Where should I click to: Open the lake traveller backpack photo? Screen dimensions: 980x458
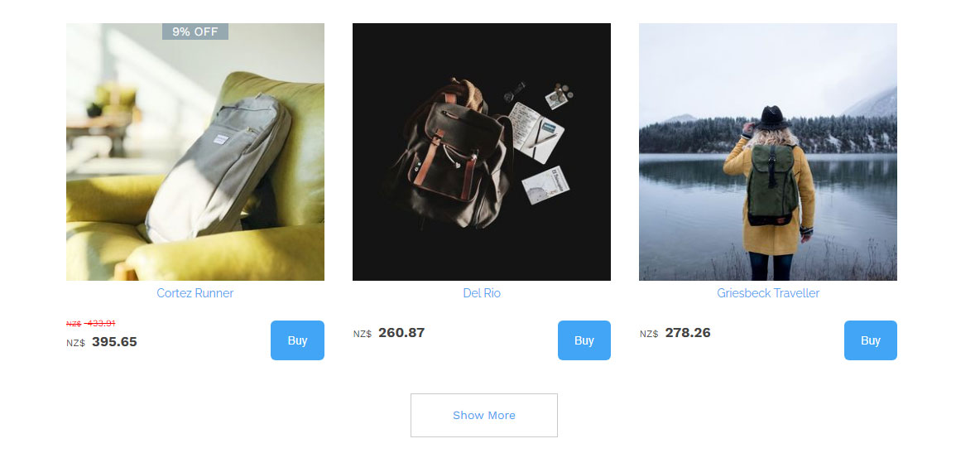[767, 152]
